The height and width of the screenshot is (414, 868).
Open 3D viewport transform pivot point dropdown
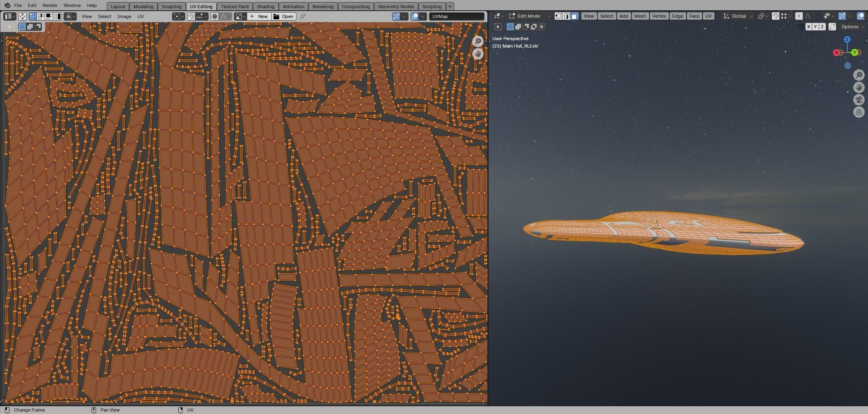[763, 16]
